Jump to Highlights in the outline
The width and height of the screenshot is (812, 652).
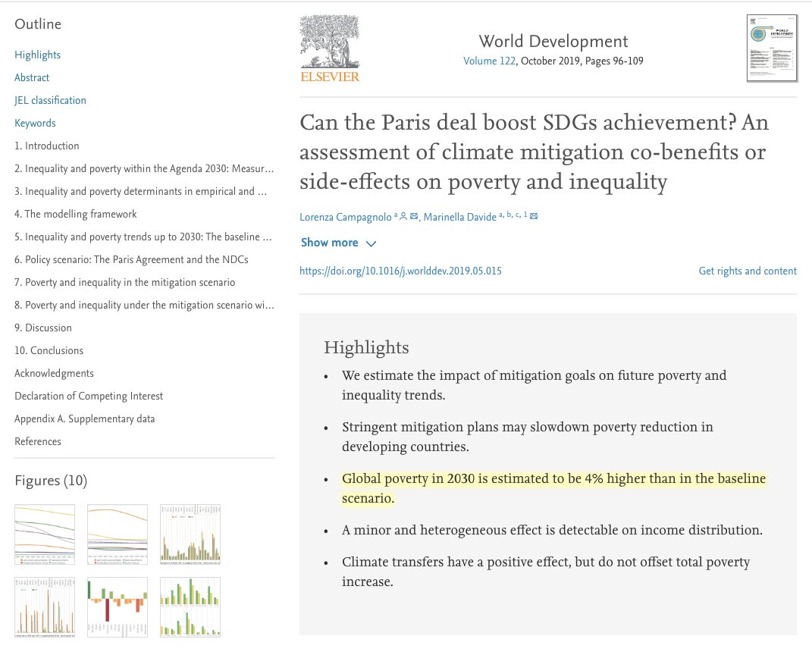(37, 55)
